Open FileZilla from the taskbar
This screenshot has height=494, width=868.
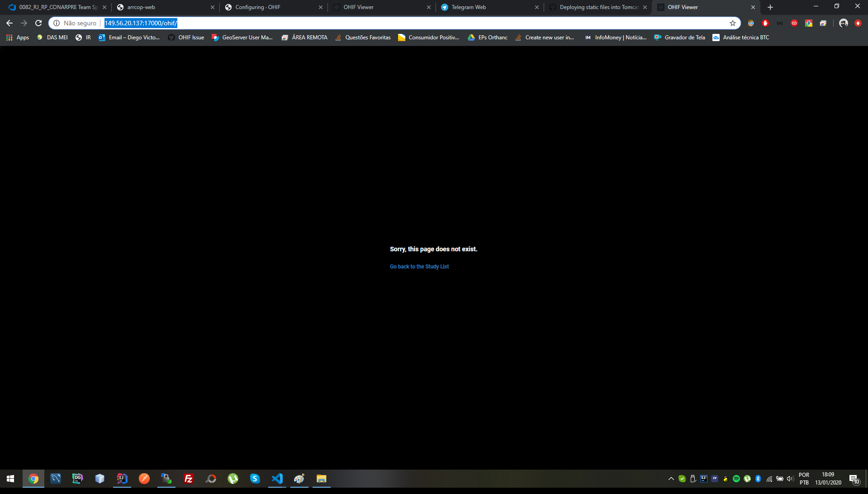(x=189, y=479)
